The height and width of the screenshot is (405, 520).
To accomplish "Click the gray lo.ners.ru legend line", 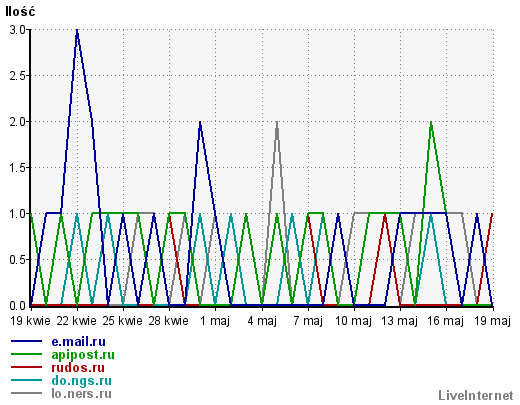I will pos(27,393).
